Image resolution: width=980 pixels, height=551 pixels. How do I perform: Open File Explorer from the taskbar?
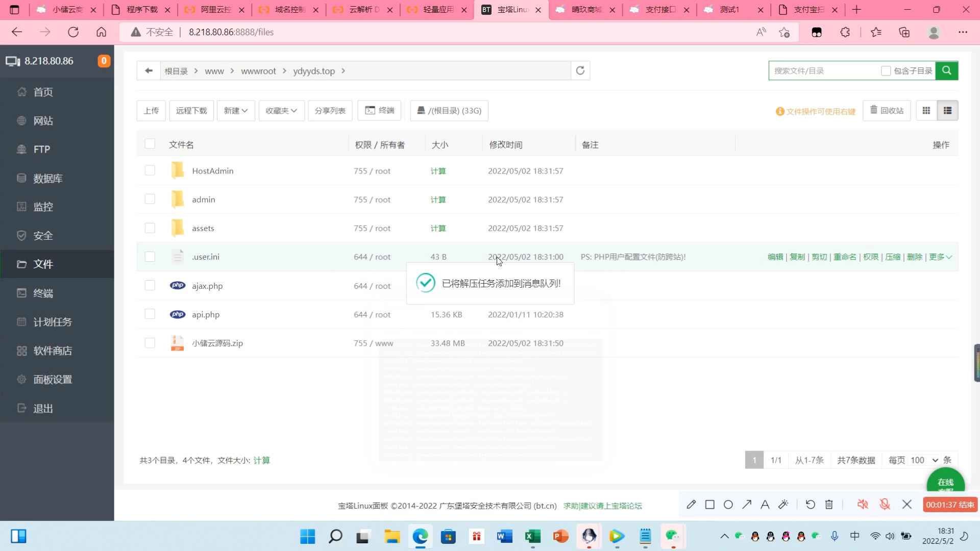(392, 536)
